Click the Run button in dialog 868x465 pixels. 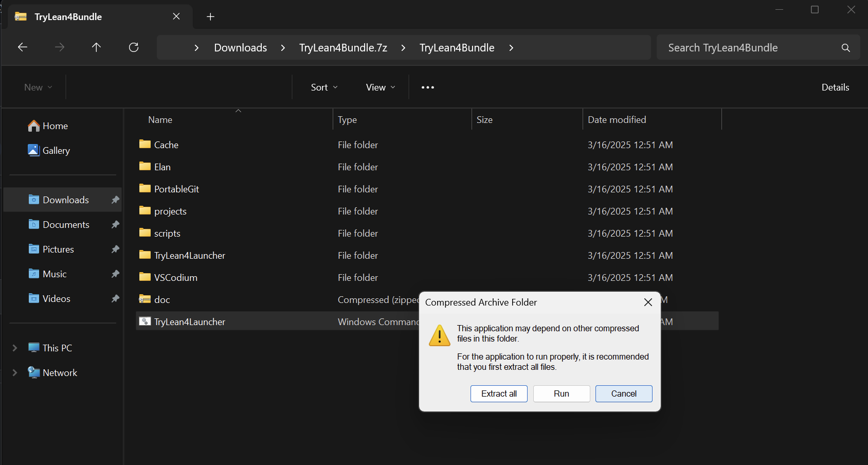(562, 394)
